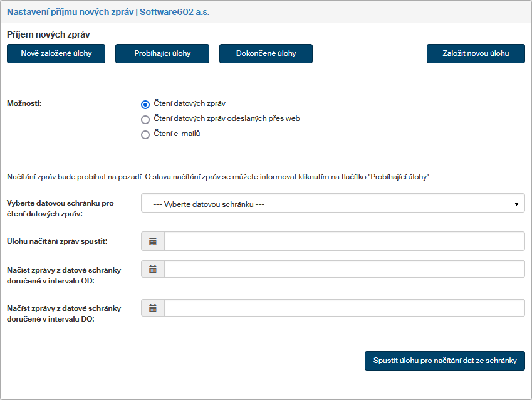Click the 'Příjem nových zpráv' heading
Image resolution: width=532 pixels, height=400 pixels.
pos(48,35)
